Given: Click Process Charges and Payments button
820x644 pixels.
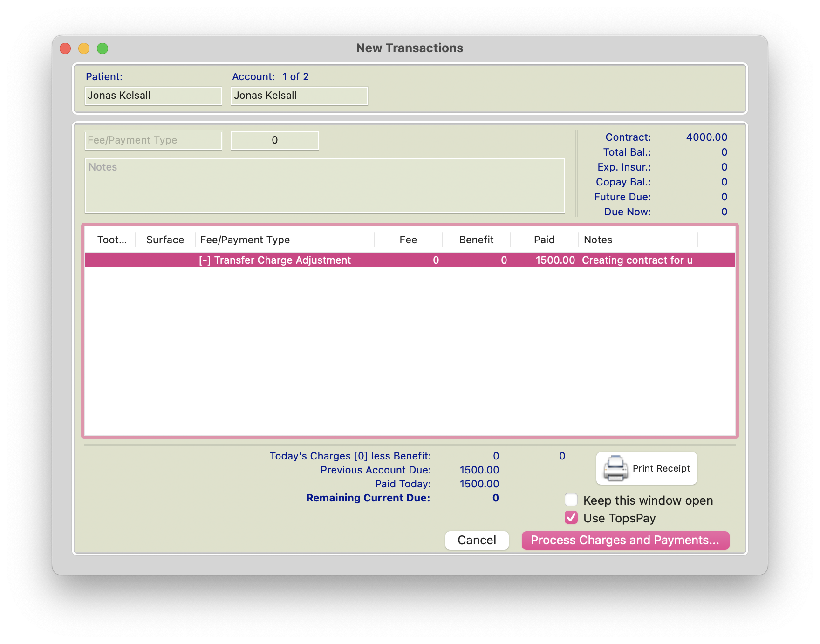Looking at the screenshot, I should tap(625, 540).
